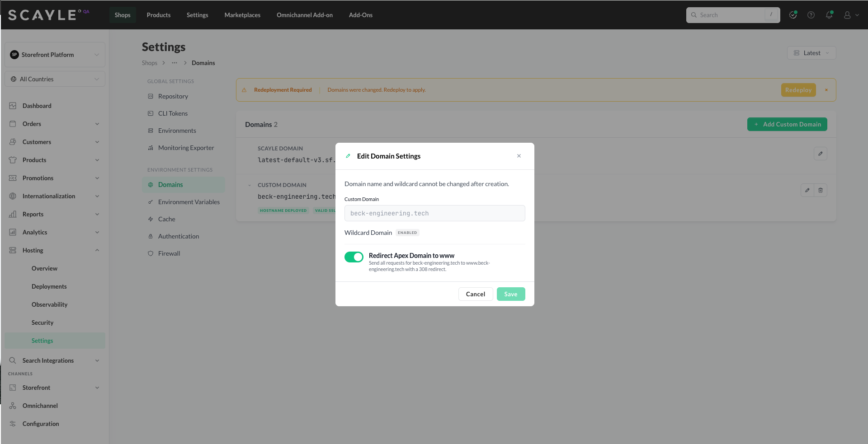Image resolution: width=868 pixels, height=444 pixels.
Task: Open the Storefront Platform shop selector
Action: 55,55
